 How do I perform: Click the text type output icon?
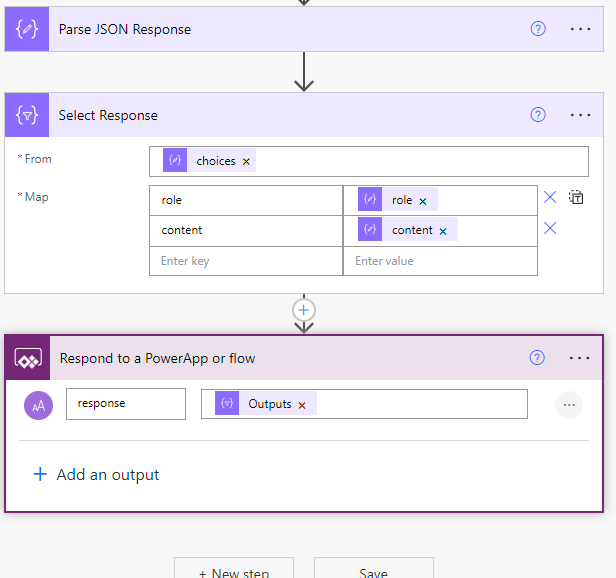38,405
